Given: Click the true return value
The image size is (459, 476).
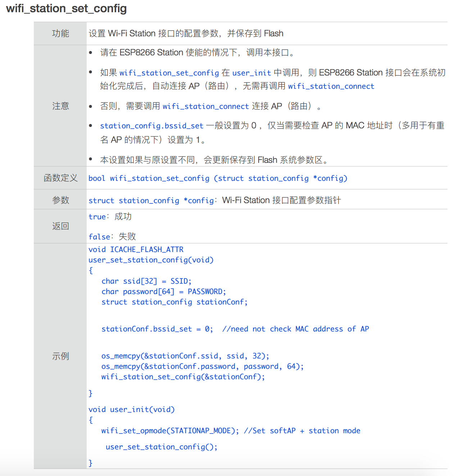Looking at the screenshot, I should pos(97,217).
